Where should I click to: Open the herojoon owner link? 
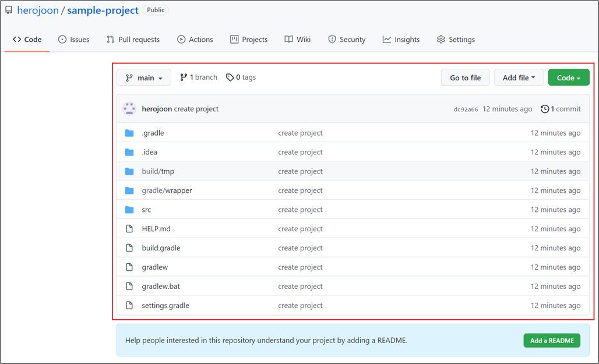[x=38, y=10]
